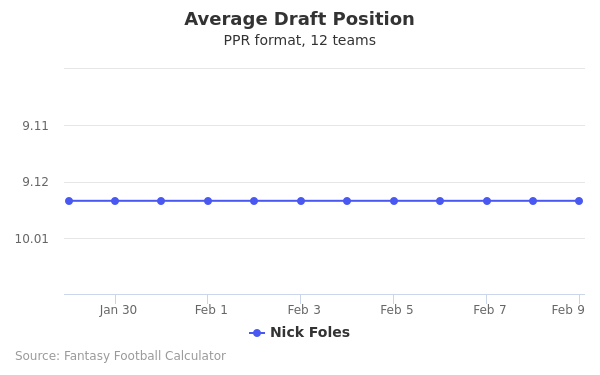Click the 9.11 y-axis label

click(x=36, y=126)
